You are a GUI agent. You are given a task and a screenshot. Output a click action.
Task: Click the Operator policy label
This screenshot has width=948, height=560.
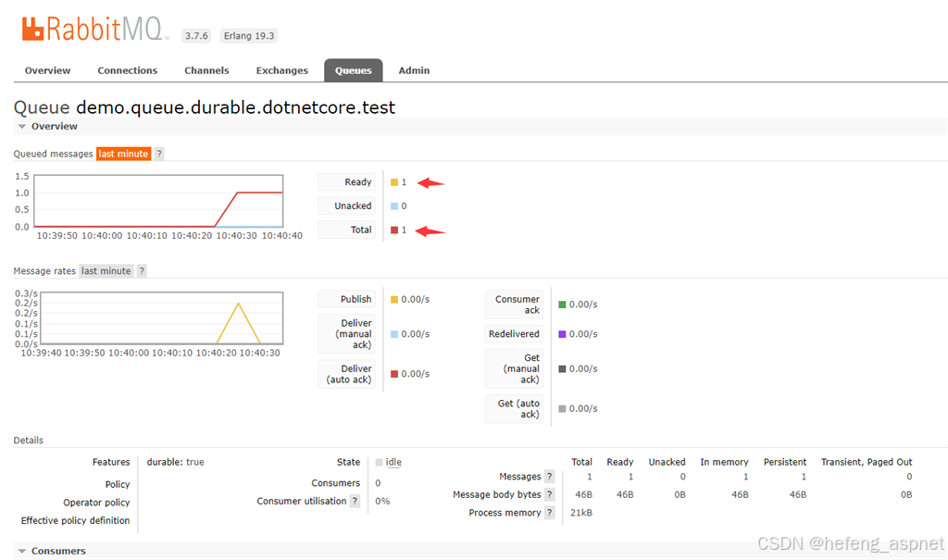(96, 503)
